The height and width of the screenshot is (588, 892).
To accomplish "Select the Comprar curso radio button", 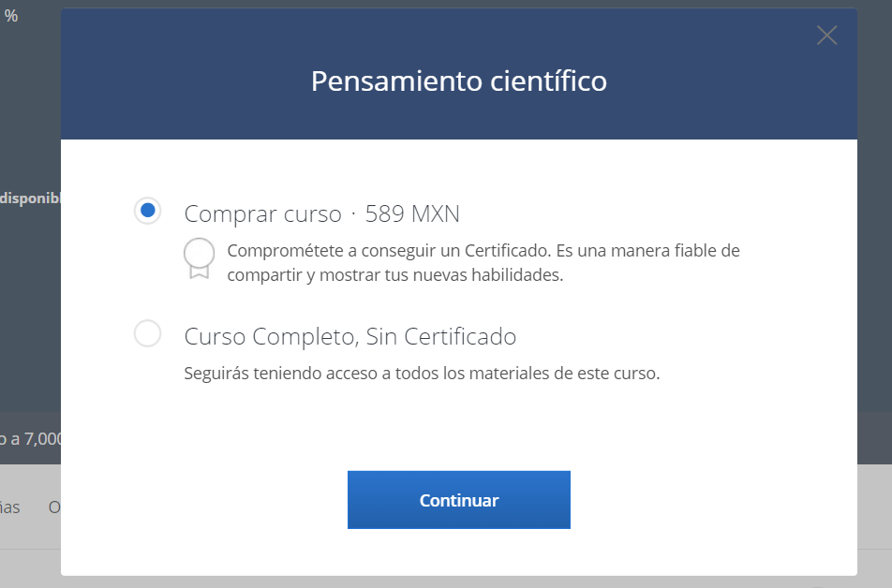I will 147,211.
